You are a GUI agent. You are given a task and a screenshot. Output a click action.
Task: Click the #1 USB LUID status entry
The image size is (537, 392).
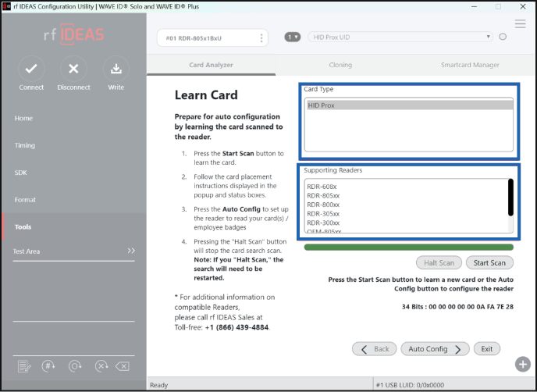coord(410,385)
